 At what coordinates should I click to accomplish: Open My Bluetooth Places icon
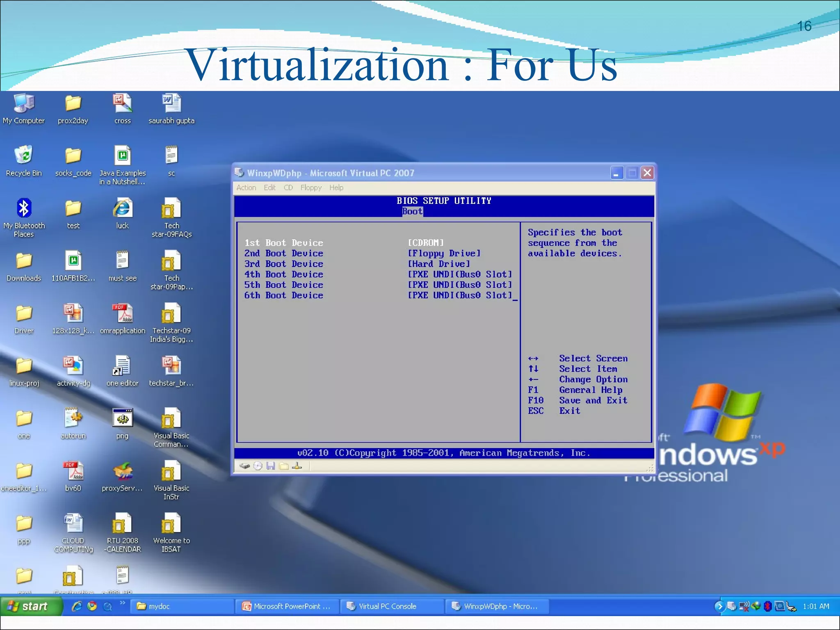[x=24, y=217]
